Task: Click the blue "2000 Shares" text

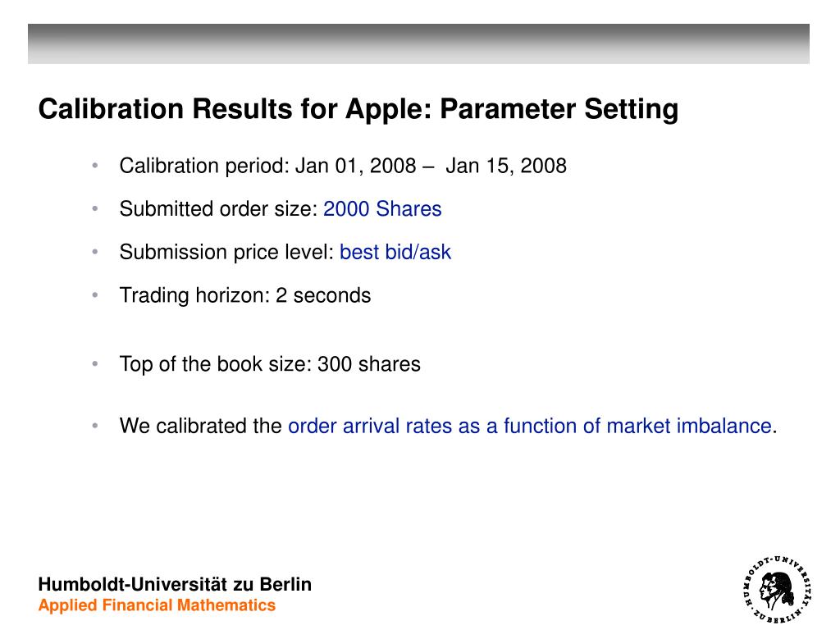Action: tap(382, 209)
